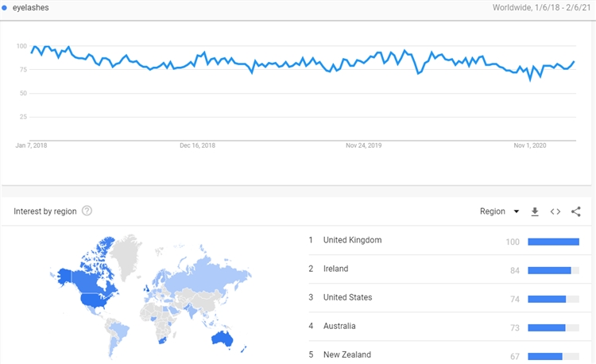Click the Dec 16, 2018 timeline label
The image size is (596, 364).
(x=198, y=145)
